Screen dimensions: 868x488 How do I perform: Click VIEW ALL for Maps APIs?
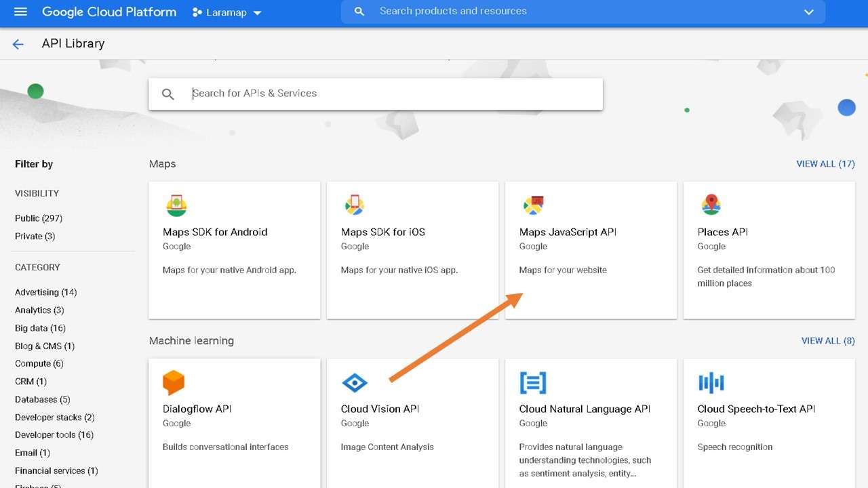(826, 163)
